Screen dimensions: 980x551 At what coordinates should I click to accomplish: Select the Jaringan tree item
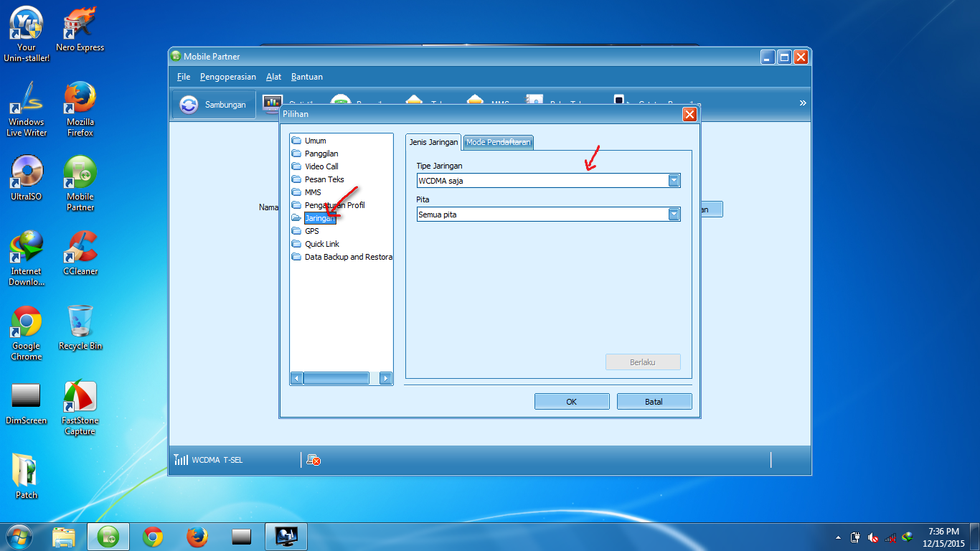pos(320,218)
